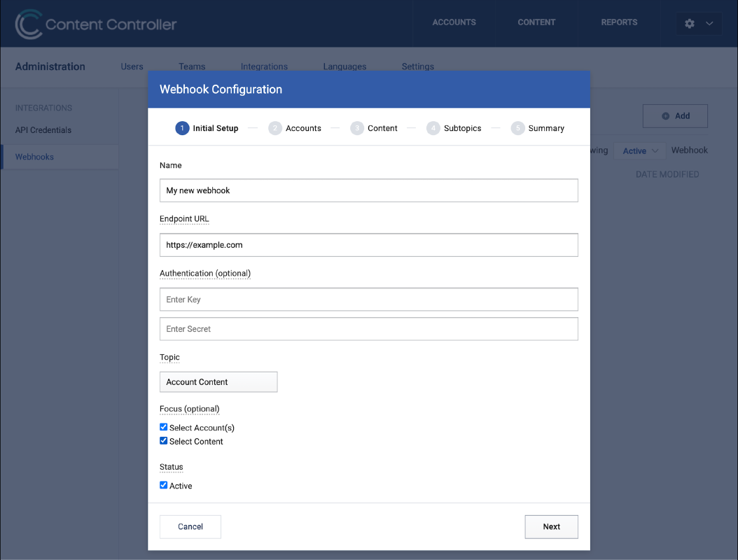The image size is (738, 560).
Task: Click the Summary step label
Action: coord(546,128)
